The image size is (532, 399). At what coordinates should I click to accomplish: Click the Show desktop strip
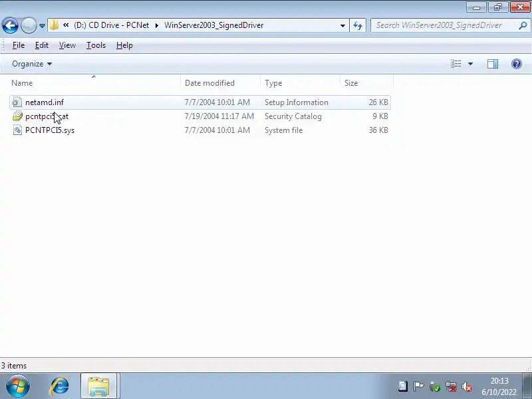click(527, 386)
